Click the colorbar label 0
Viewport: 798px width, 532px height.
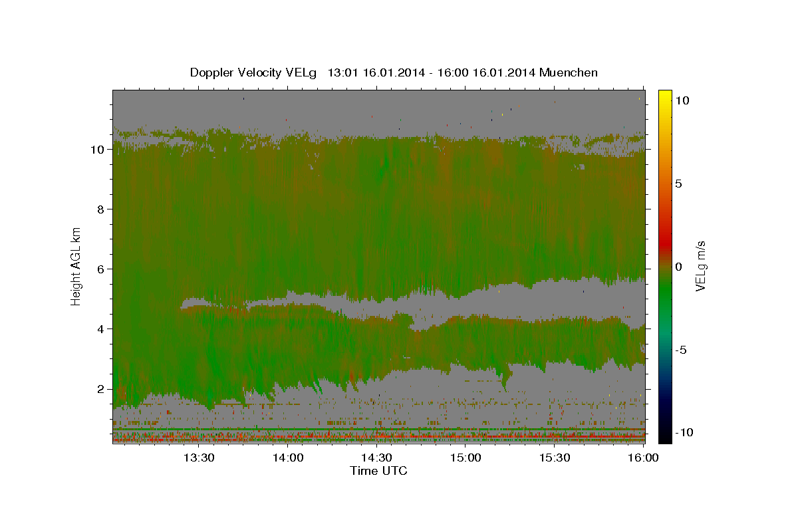(679, 267)
